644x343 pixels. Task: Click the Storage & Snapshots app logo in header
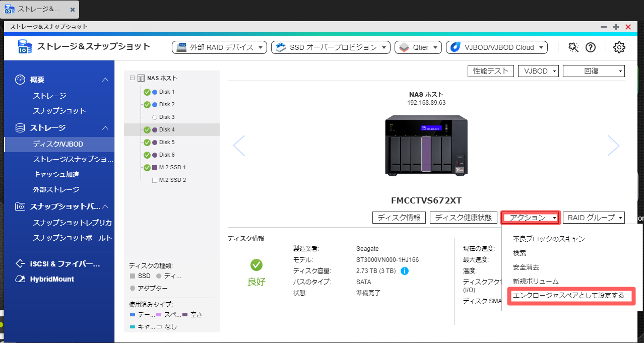pyautogui.click(x=25, y=47)
